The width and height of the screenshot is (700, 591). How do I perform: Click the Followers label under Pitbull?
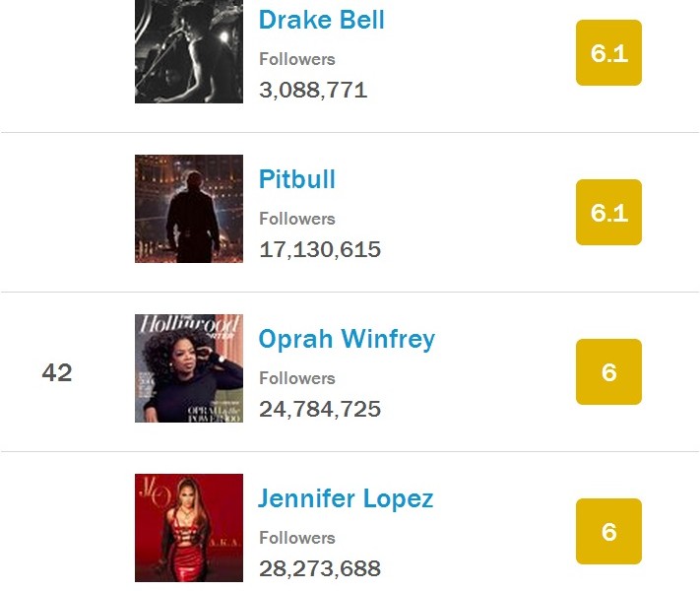[x=297, y=219]
